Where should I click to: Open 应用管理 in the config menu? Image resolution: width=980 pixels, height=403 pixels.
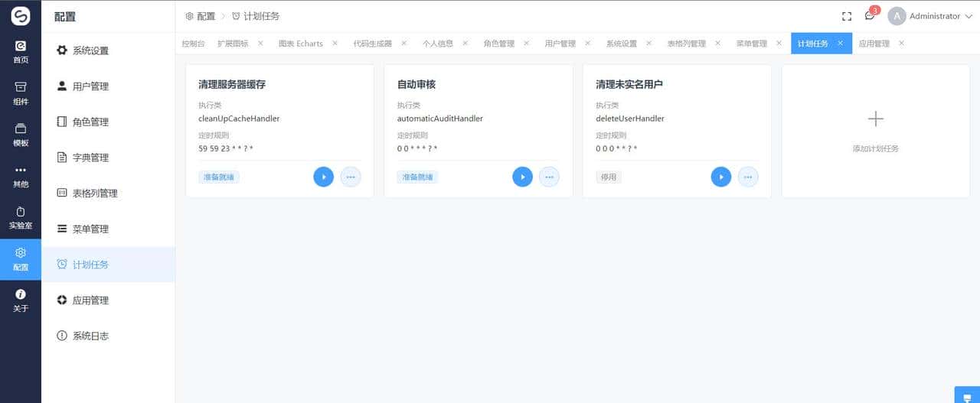(108, 301)
